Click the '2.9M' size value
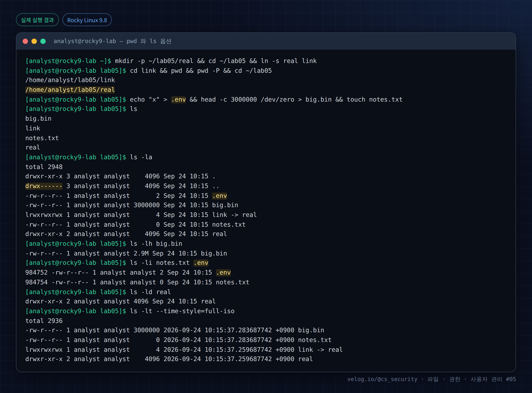The width and height of the screenshot is (532, 393). click(x=141, y=253)
